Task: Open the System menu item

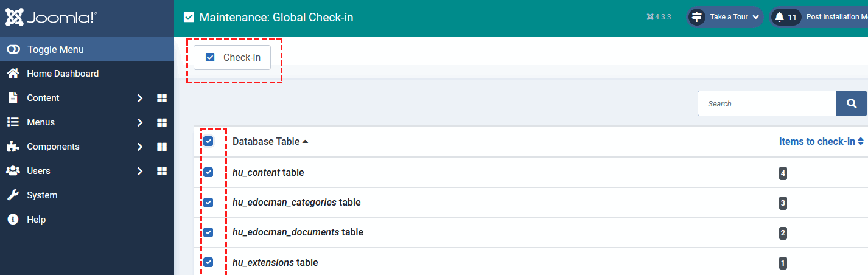Action: [41, 195]
